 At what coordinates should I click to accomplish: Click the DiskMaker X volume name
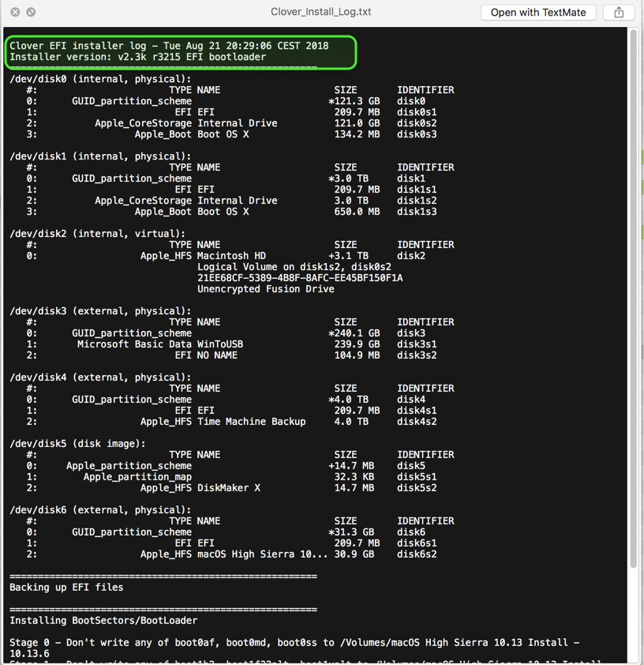tap(229, 488)
